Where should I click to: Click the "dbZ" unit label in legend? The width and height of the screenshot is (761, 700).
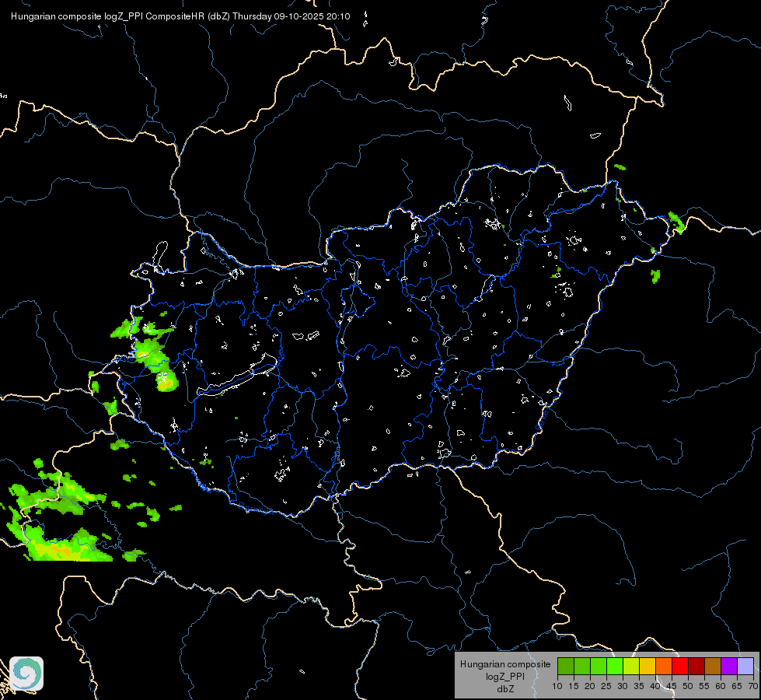coord(505,689)
